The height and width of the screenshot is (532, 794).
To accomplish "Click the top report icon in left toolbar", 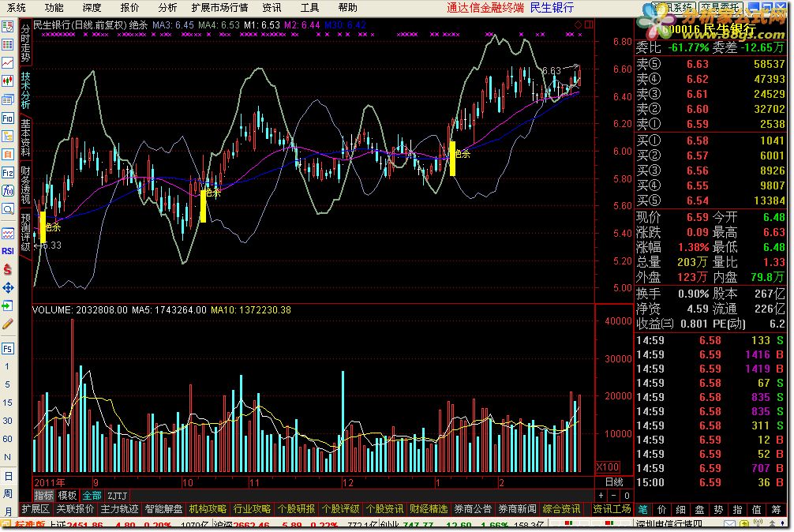I will [8, 26].
